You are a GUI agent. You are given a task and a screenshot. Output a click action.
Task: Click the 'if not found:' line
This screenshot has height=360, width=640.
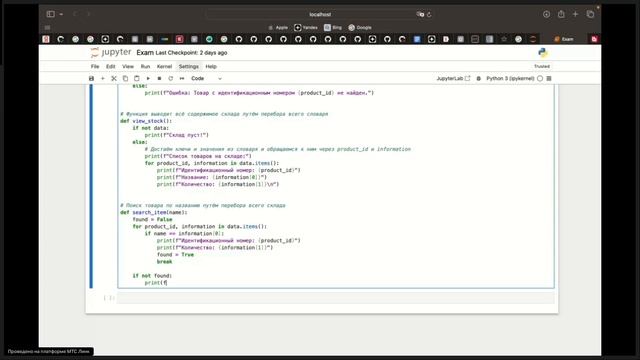(152, 276)
